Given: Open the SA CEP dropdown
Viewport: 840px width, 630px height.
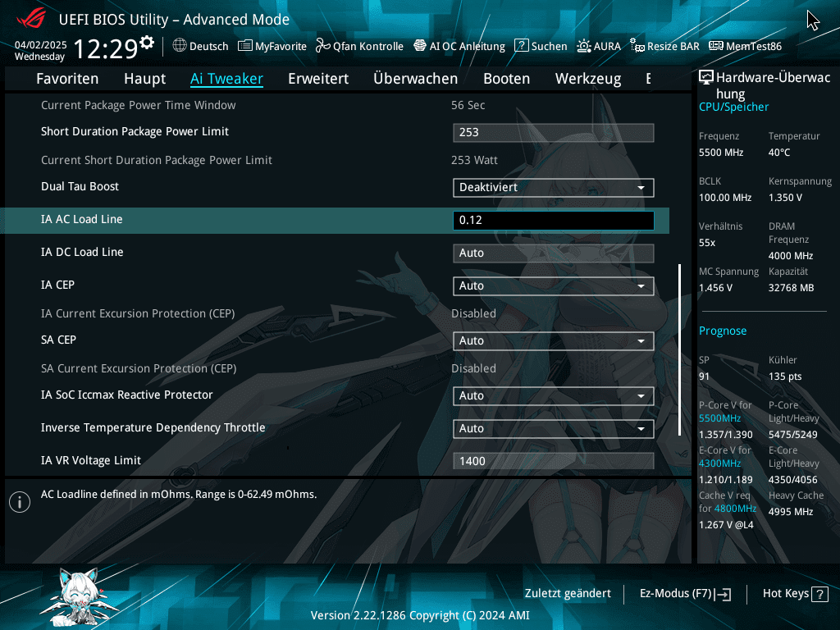Looking at the screenshot, I should coord(554,340).
